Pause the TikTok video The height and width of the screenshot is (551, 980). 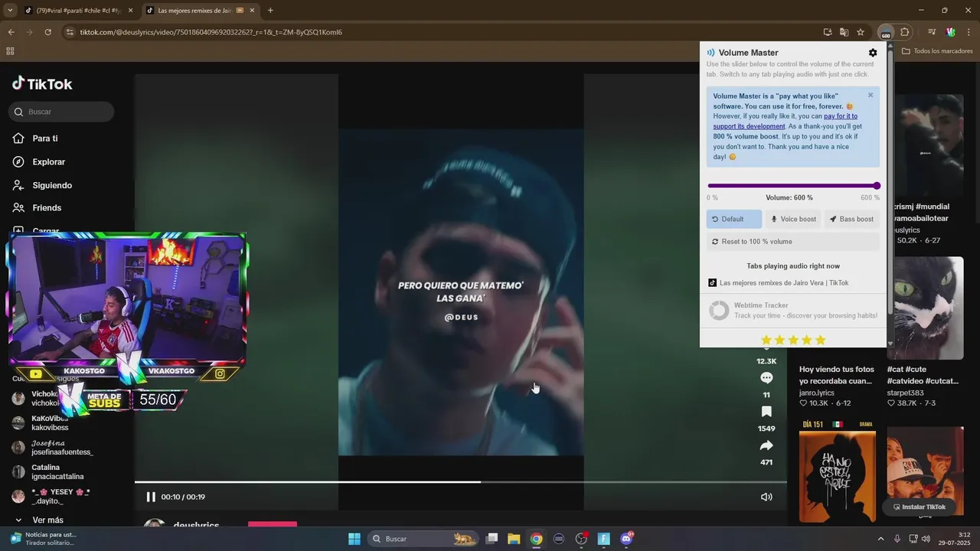151,497
